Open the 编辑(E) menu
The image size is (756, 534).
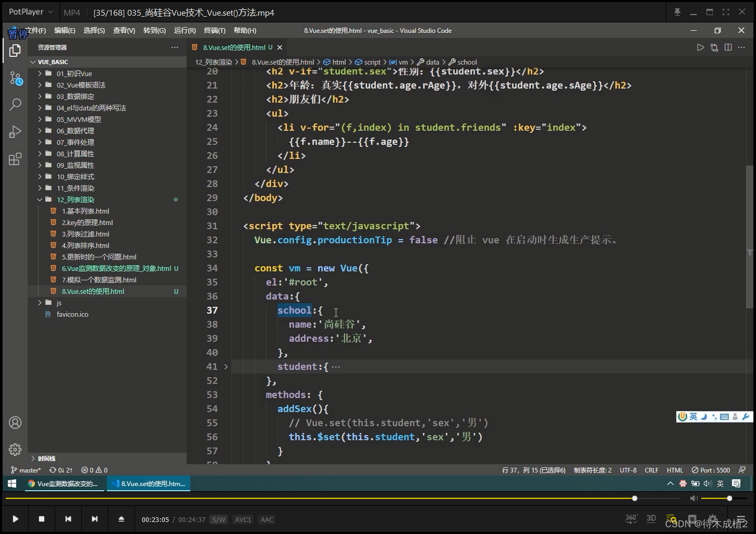[65, 31]
